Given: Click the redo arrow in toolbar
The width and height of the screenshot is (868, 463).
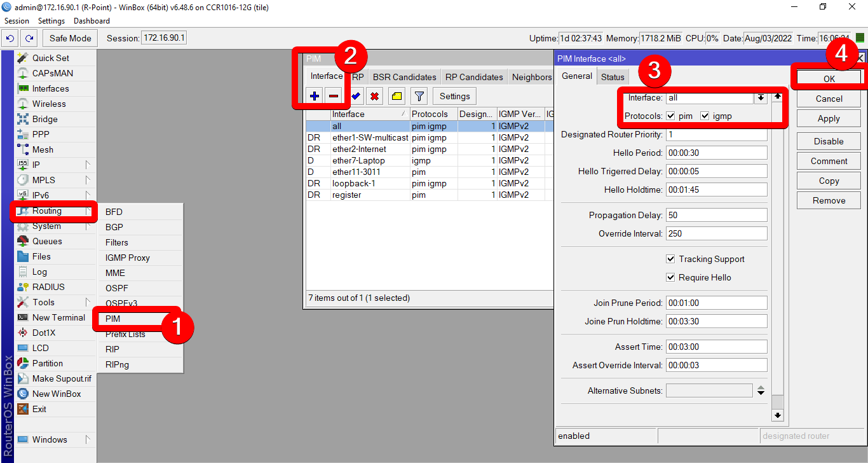Looking at the screenshot, I should (x=29, y=38).
